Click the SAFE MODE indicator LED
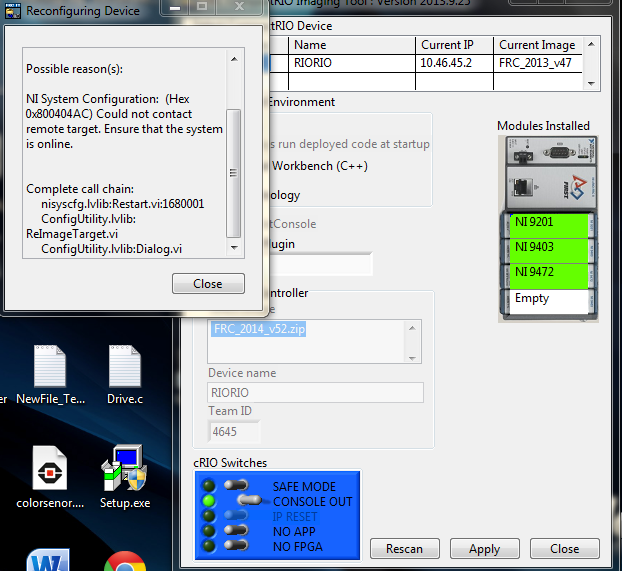This screenshot has height=571, width=622. point(209,485)
